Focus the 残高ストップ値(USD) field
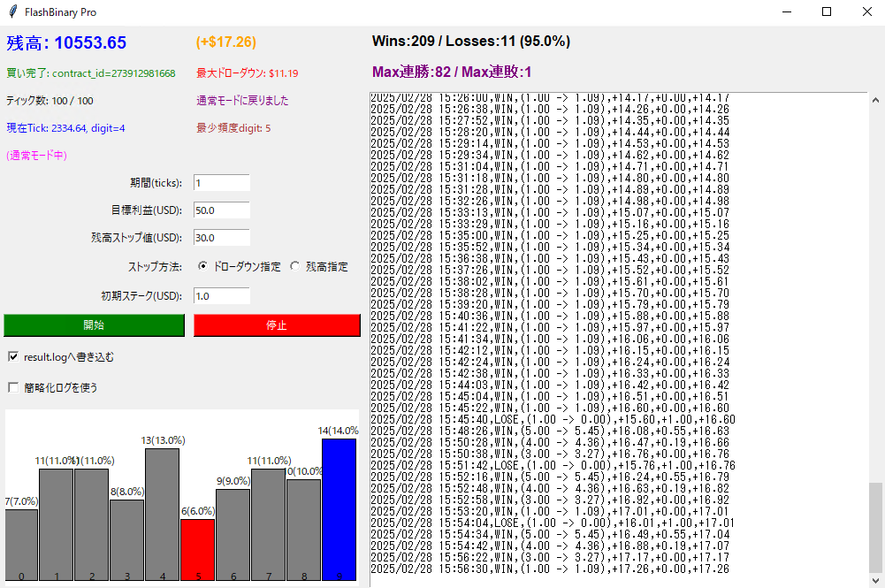This screenshot has height=588, width=885. [221, 238]
